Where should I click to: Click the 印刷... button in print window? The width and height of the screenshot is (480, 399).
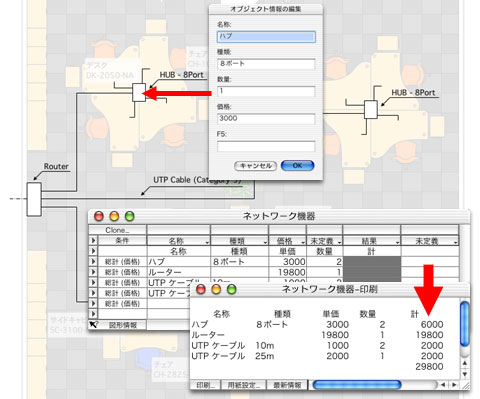(205, 385)
